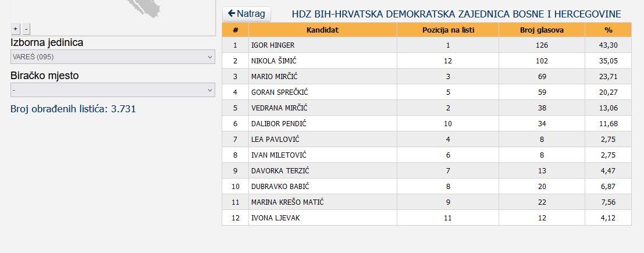Screen dimensions: 644x253
Task: Click the % column header
Action: coord(609,30)
